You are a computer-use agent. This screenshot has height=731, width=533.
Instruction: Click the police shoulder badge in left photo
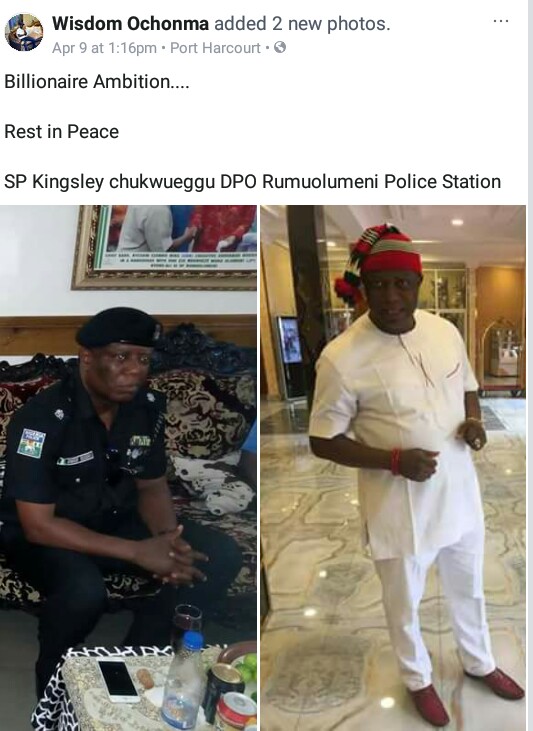[x=31, y=443]
